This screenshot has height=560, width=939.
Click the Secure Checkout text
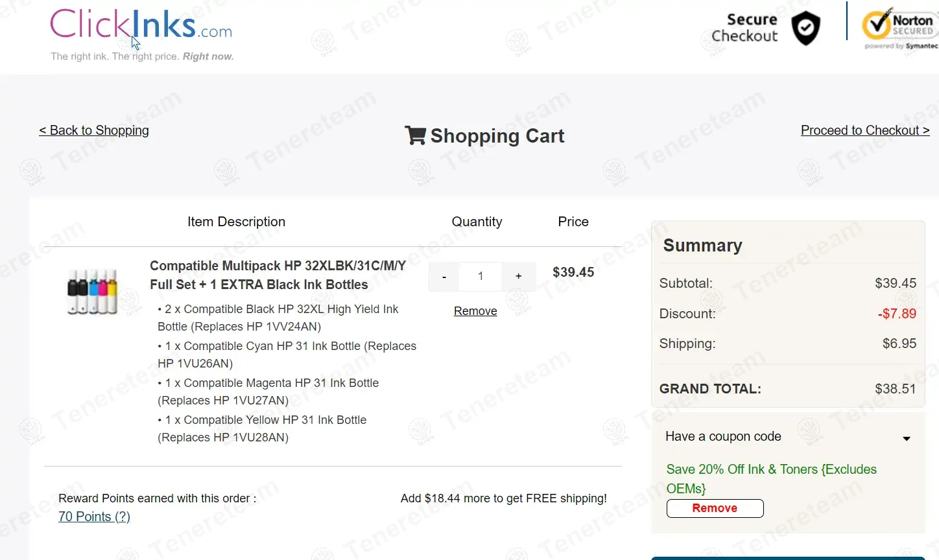pyautogui.click(x=745, y=28)
